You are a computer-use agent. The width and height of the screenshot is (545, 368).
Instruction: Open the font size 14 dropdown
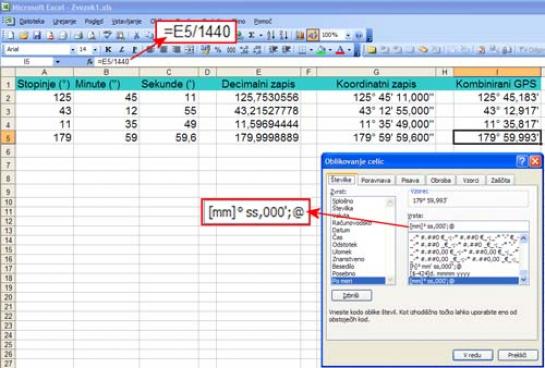95,50
